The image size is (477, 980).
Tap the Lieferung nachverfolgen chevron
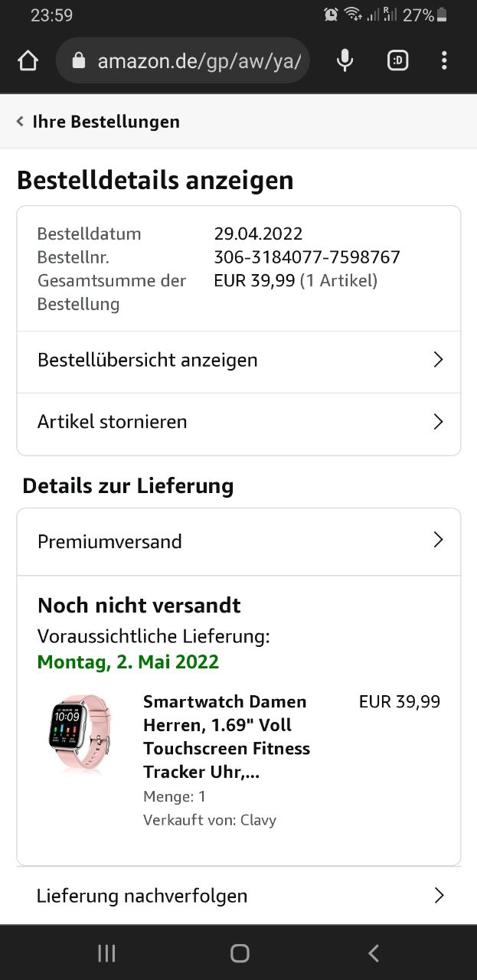[439, 895]
